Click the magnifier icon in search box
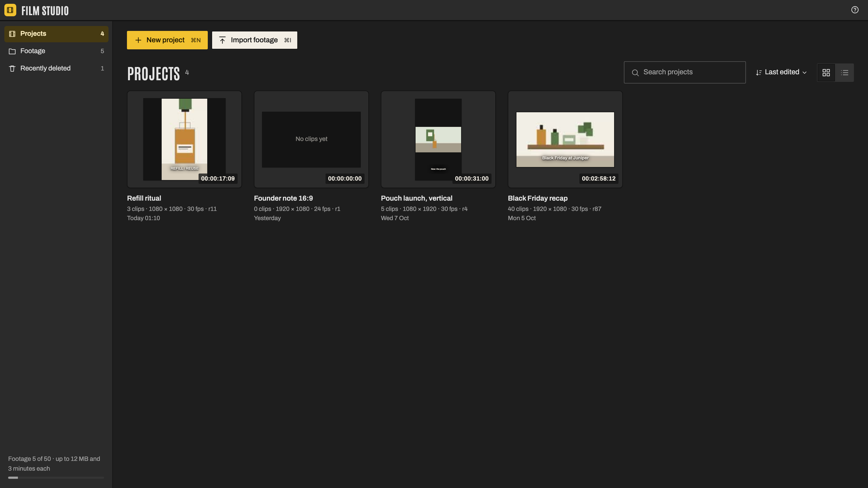868x488 pixels. point(635,72)
